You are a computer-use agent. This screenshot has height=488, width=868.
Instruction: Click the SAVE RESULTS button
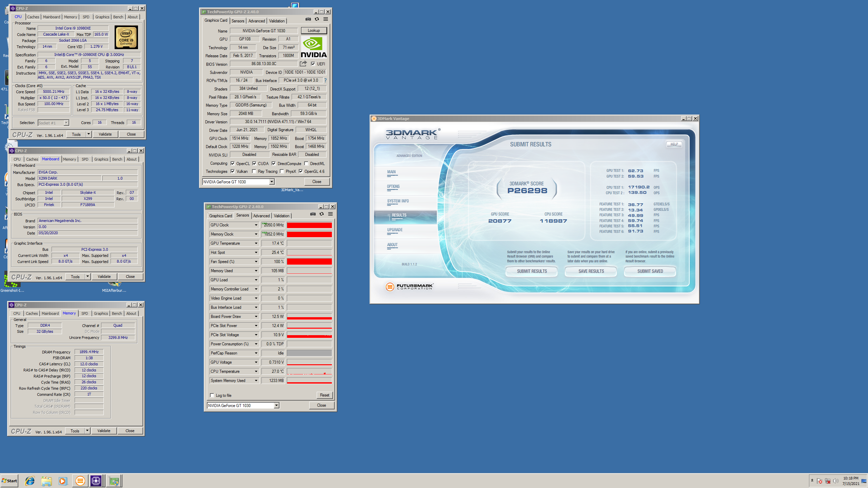pyautogui.click(x=591, y=271)
